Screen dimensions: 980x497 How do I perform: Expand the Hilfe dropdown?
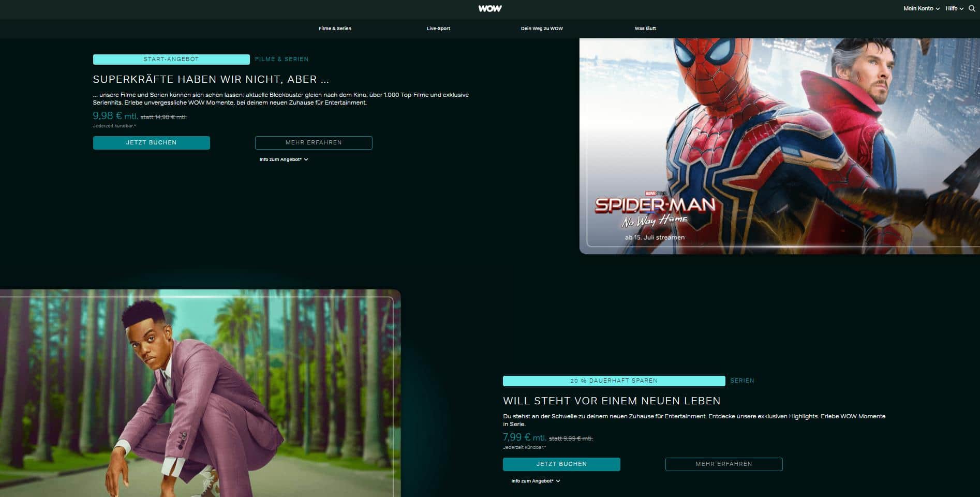pyautogui.click(x=954, y=8)
